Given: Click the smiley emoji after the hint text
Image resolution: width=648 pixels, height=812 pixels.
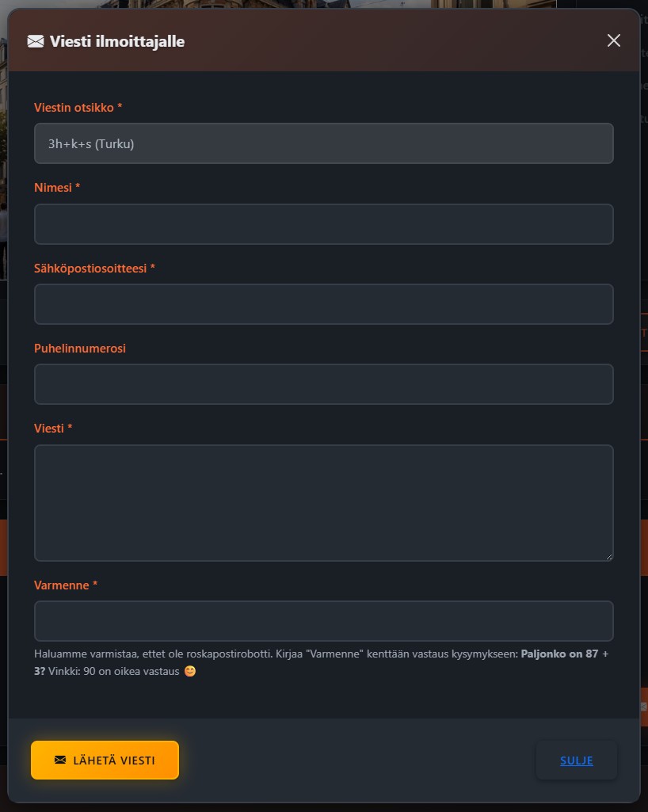Looking at the screenshot, I should coord(189,671).
